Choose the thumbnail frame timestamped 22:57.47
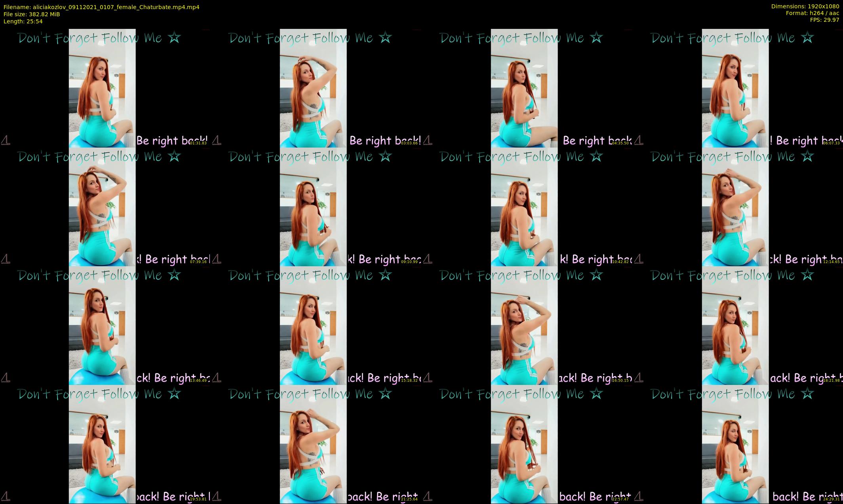 click(x=527, y=444)
